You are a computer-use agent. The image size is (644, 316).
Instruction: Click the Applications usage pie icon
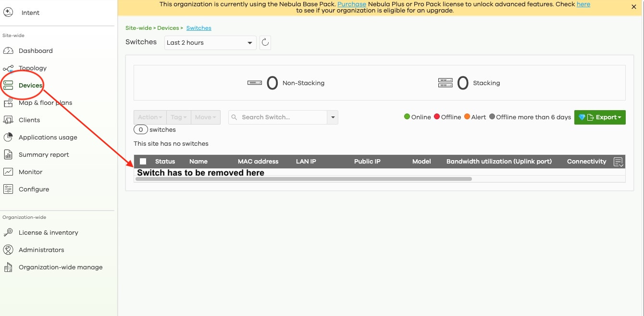click(x=8, y=137)
